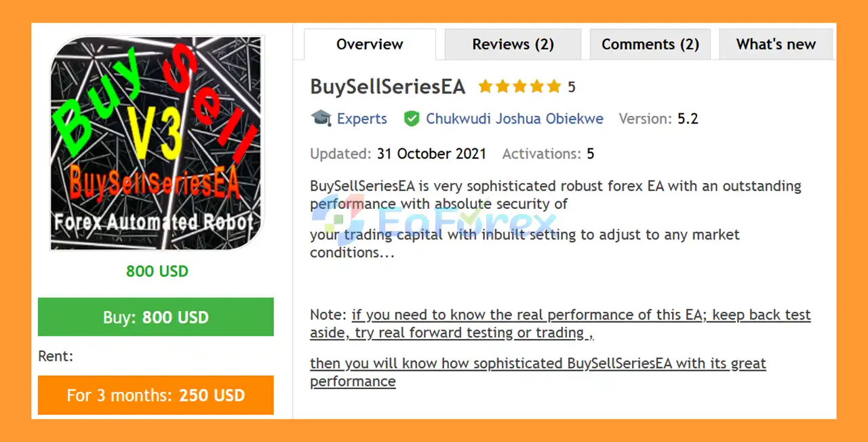The height and width of the screenshot is (442, 868).
Task: Rent for 3 months at 250 USD
Action: pos(156,395)
